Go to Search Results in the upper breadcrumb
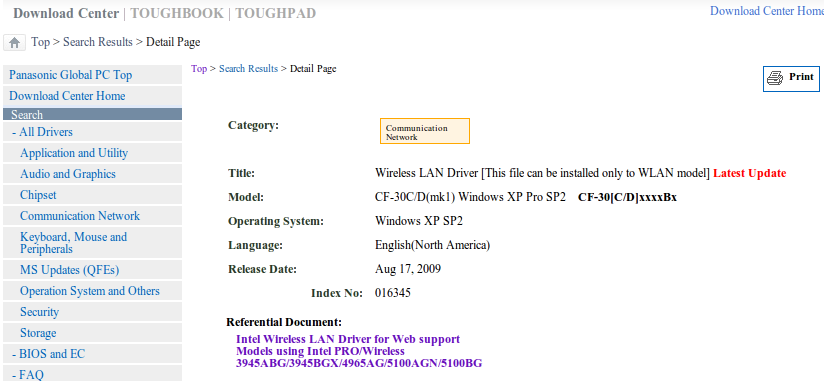824x381 pixels. (x=98, y=42)
